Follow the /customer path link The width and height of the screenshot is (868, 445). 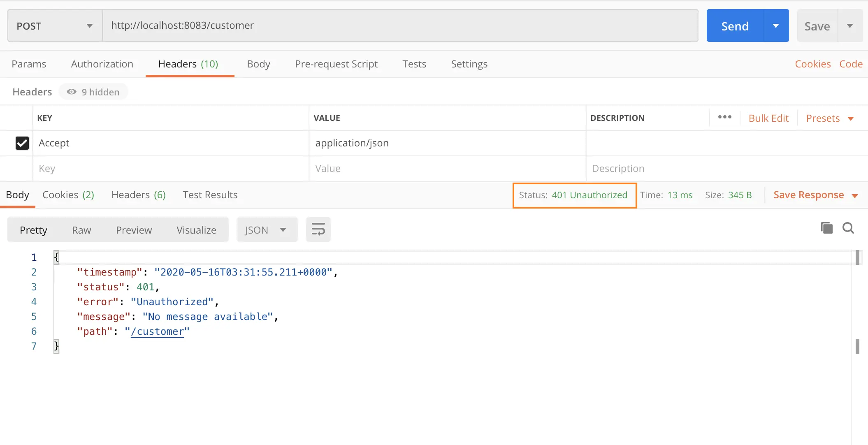[157, 331]
